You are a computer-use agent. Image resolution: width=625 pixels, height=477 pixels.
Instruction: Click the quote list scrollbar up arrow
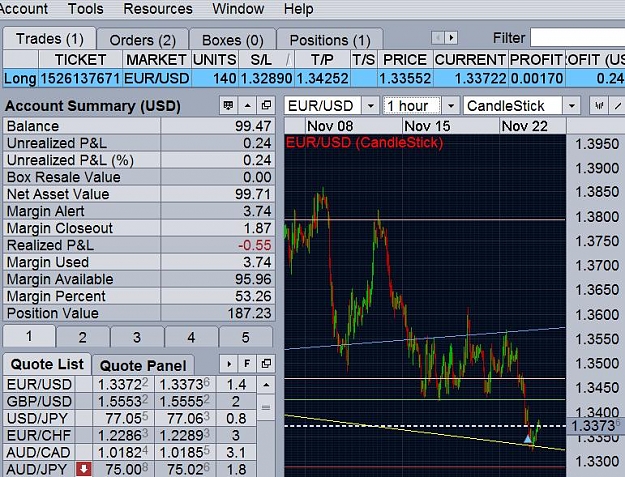click(266, 385)
